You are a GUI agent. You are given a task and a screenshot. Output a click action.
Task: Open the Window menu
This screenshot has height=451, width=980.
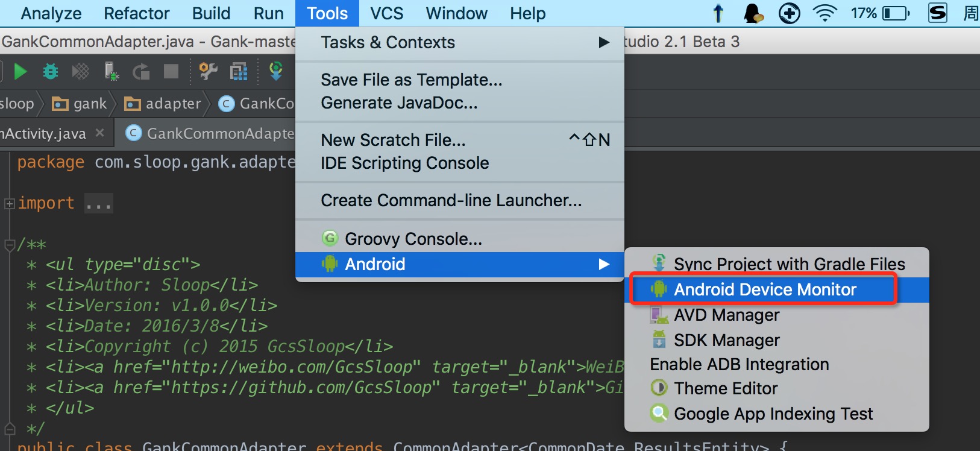(457, 13)
